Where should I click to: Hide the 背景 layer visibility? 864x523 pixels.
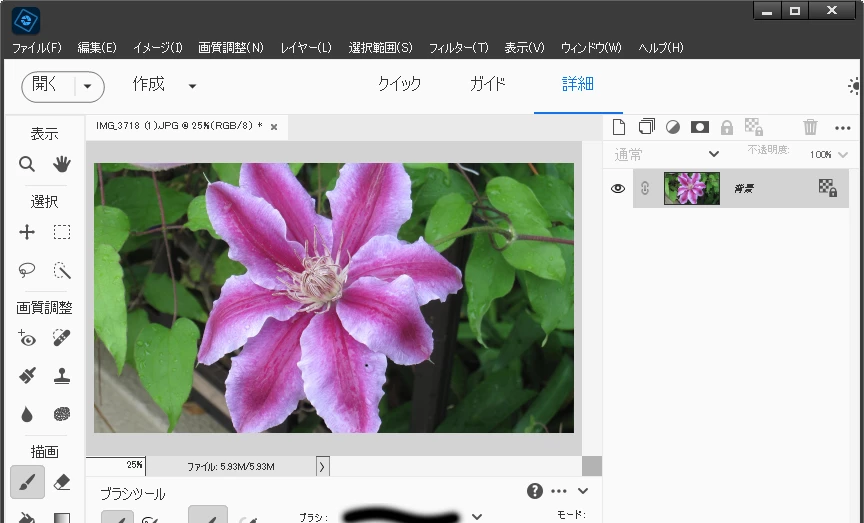coord(618,188)
